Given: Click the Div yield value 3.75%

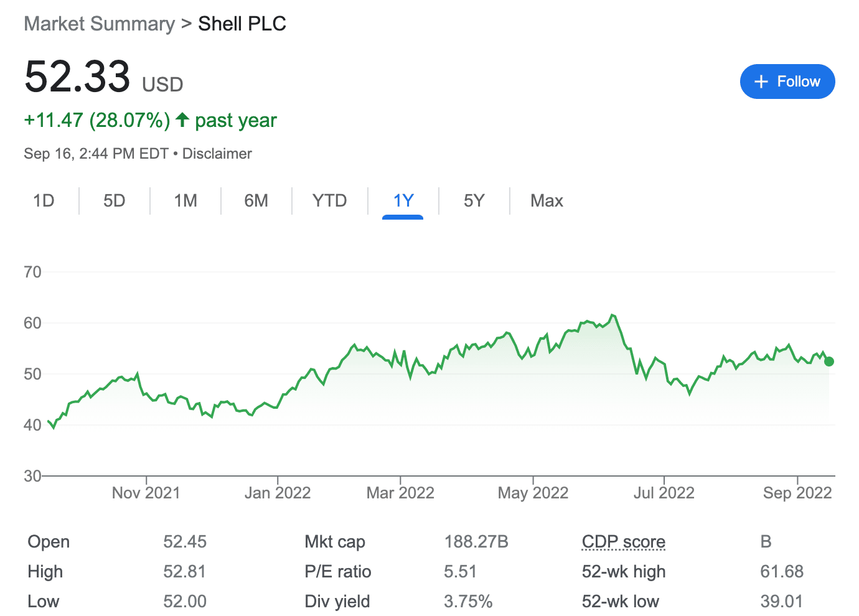Looking at the screenshot, I should pos(468,602).
